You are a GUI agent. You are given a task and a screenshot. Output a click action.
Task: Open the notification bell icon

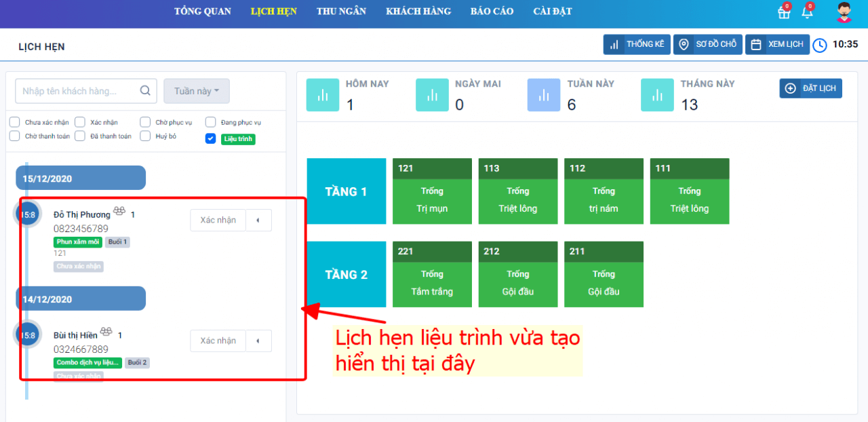[x=807, y=13]
